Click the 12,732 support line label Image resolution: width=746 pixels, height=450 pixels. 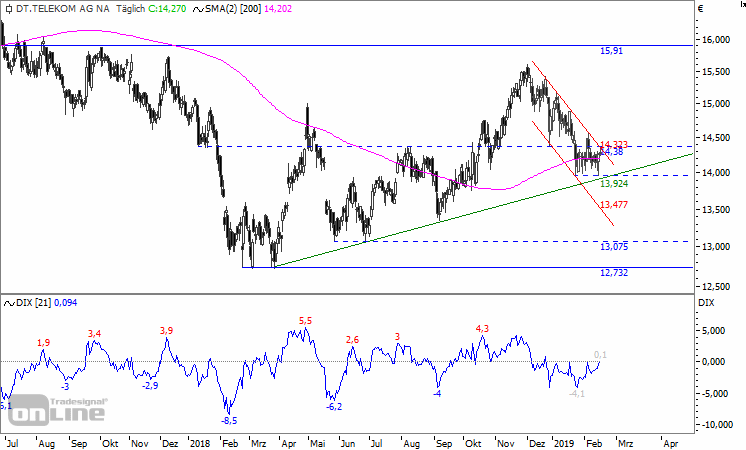(x=614, y=273)
